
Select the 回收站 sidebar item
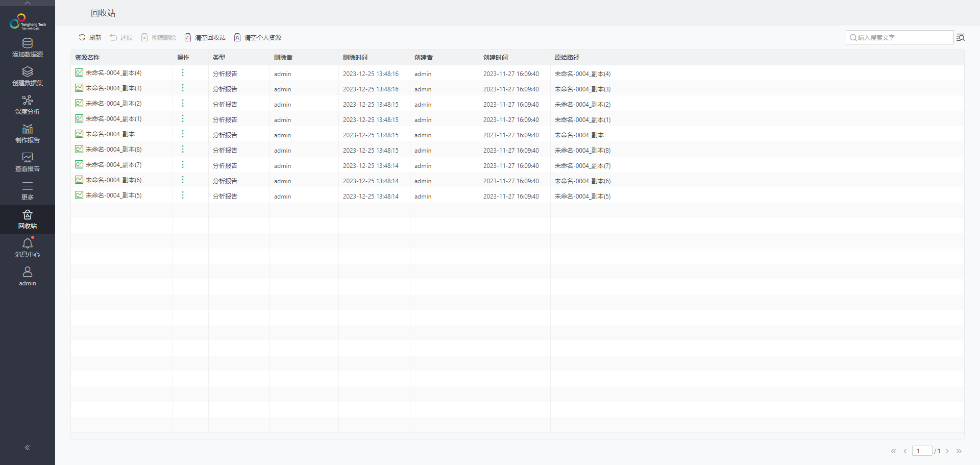28,219
